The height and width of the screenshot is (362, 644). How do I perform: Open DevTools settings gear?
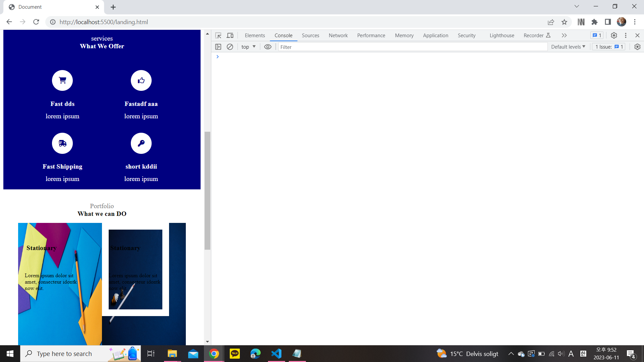pos(614,35)
